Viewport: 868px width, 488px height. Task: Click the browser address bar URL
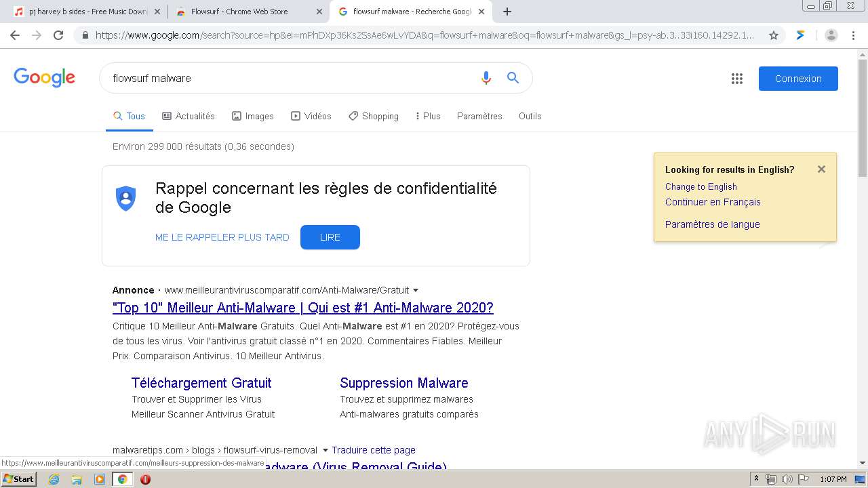point(425,35)
